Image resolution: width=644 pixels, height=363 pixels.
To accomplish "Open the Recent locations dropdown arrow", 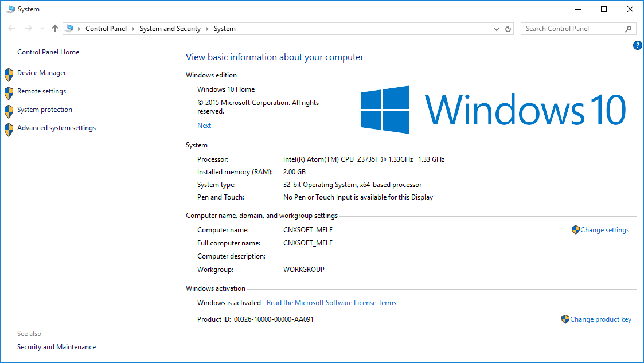I will tap(42, 29).
